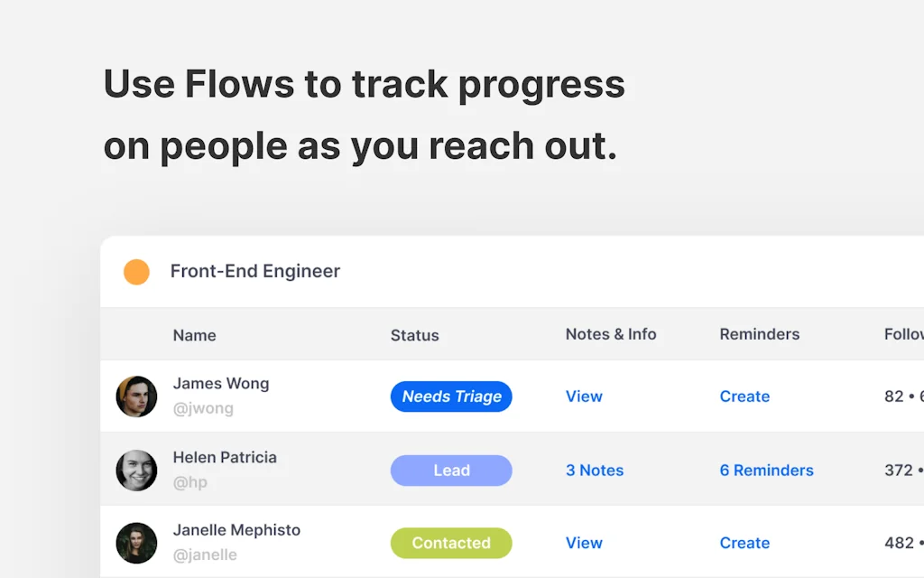Click Helen Patricia's profile avatar

tap(136, 471)
